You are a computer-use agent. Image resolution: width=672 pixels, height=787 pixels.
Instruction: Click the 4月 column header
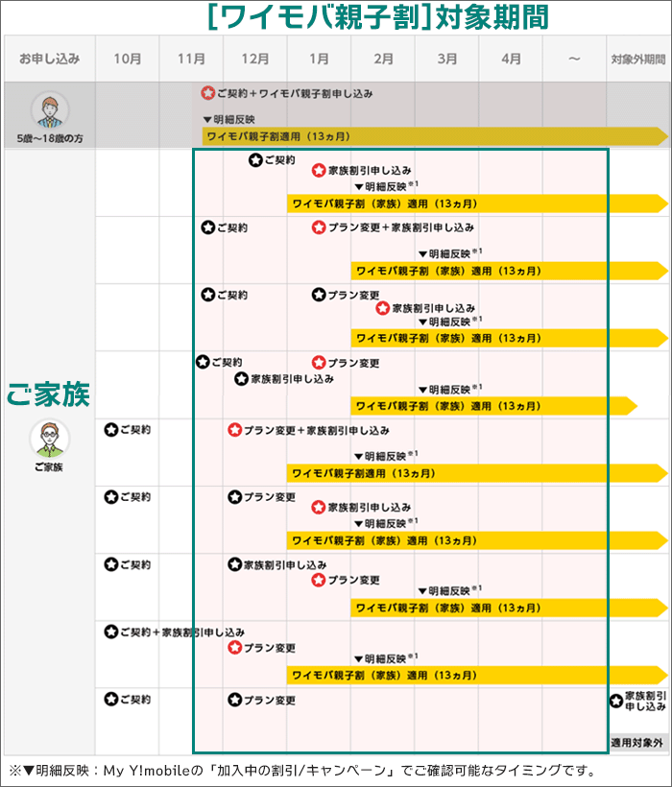pyautogui.click(x=511, y=59)
